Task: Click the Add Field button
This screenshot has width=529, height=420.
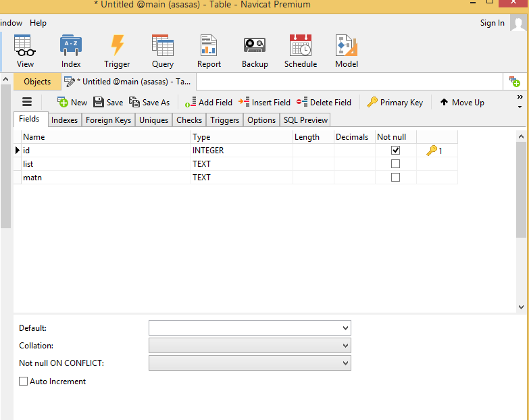Action: (209, 103)
